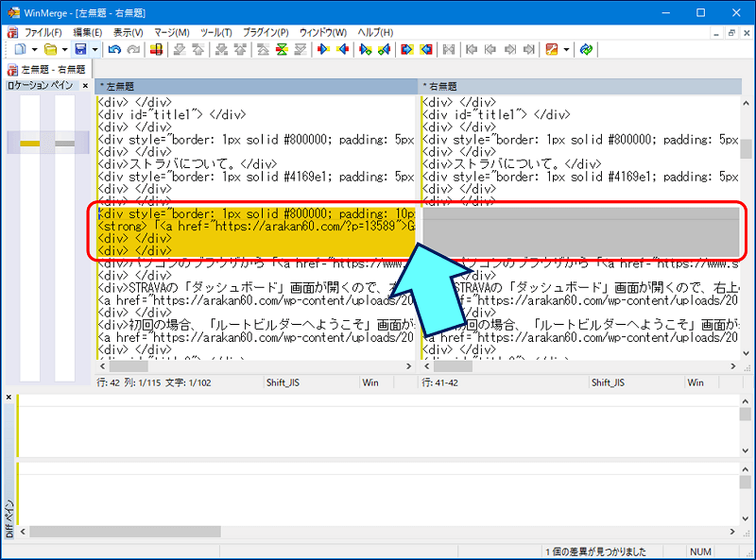This screenshot has height=560, width=756.
Task: Open the Options toolbar icon
Action: point(552,49)
